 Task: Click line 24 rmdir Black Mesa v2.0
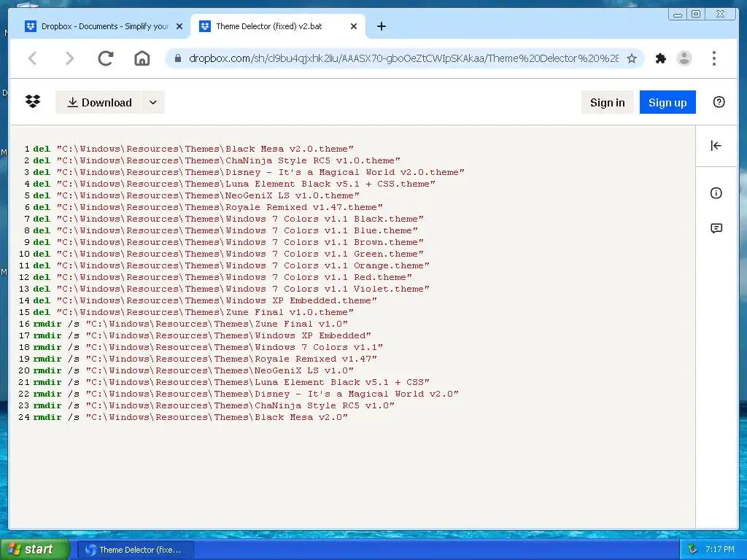(190, 417)
